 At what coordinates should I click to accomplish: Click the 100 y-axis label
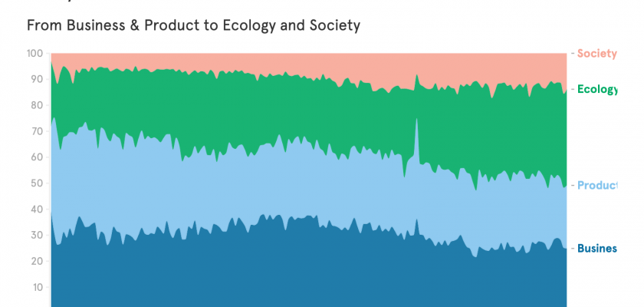click(34, 54)
